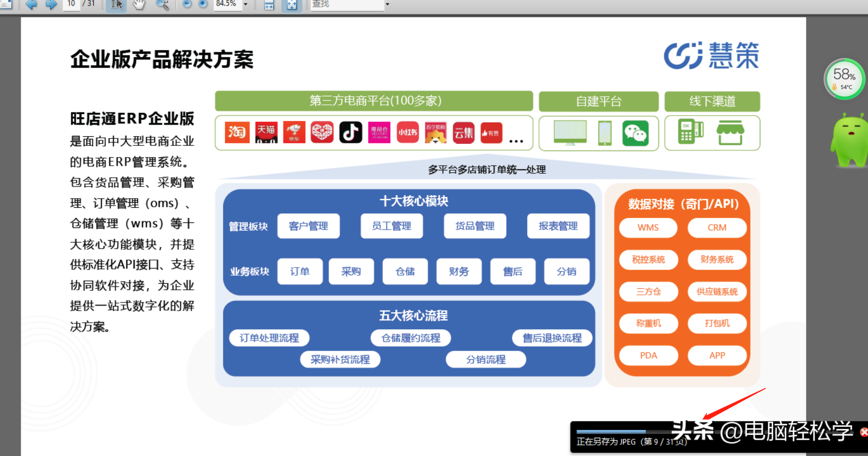Click the Pinduoduo heart icon
This screenshot has height=456, width=868.
point(322,133)
